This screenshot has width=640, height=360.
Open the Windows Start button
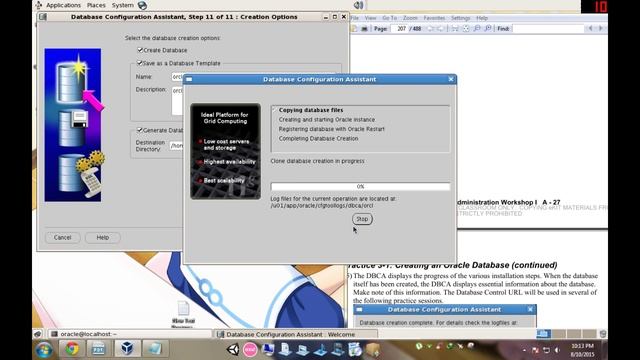tap(44, 349)
